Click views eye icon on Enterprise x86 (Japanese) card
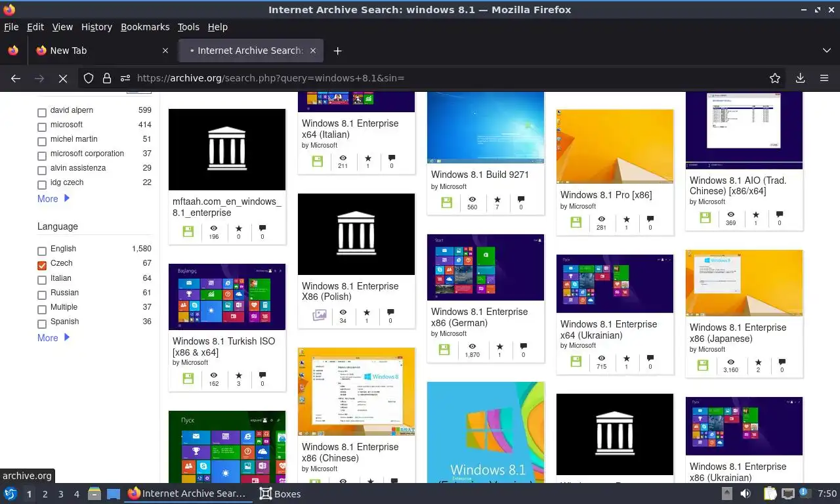The image size is (840, 504). click(730, 362)
